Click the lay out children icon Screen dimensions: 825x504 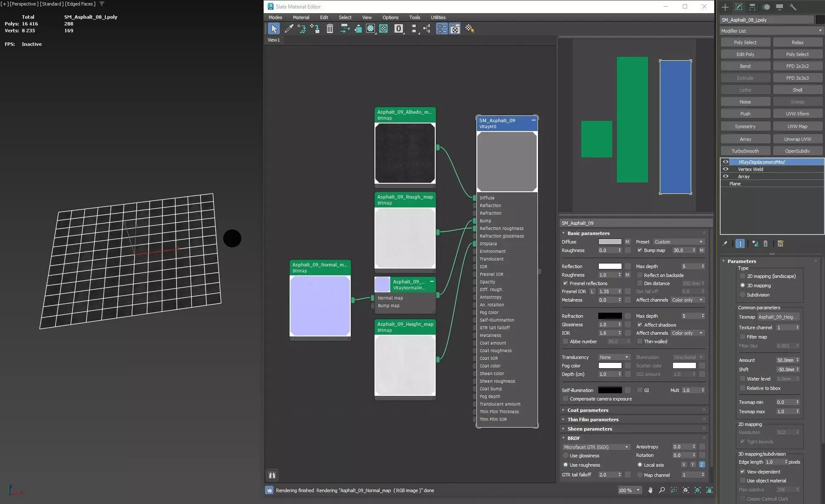click(x=427, y=28)
